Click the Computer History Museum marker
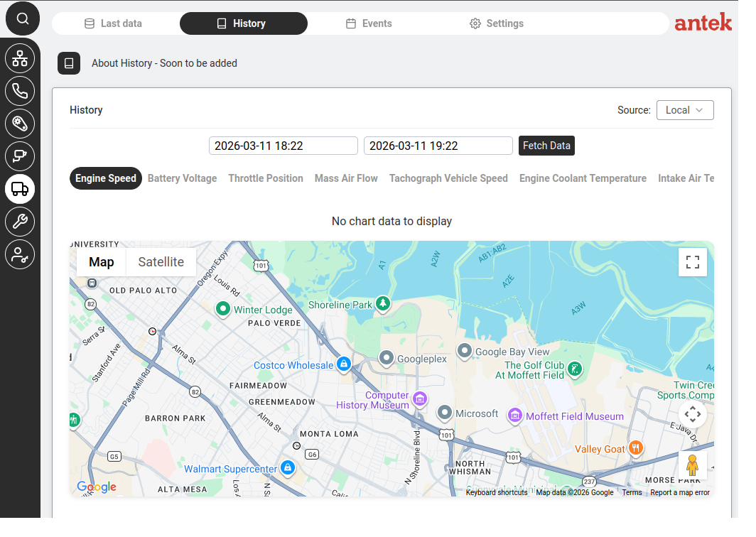The width and height of the screenshot is (756, 537). (x=420, y=398)
